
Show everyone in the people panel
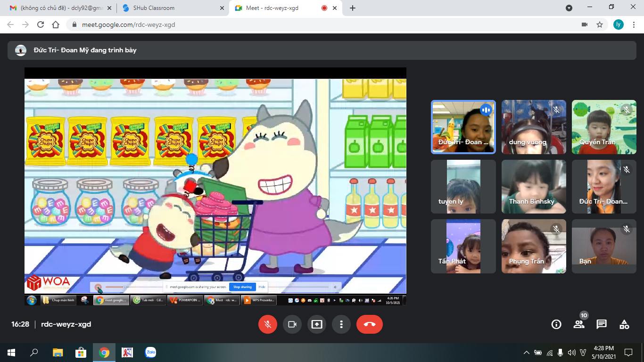point(579,324)
